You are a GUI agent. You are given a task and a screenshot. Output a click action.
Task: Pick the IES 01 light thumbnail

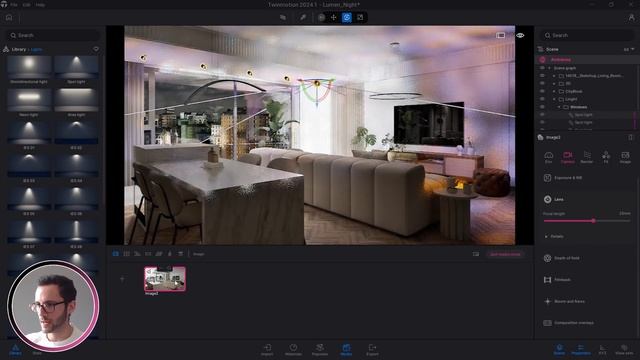(29, 133)
